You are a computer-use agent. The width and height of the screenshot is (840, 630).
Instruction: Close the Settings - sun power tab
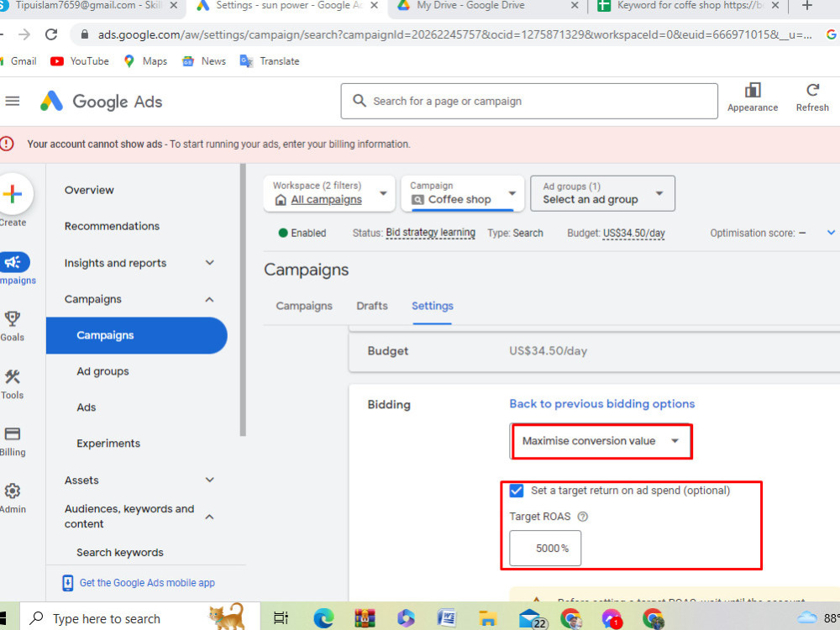(x=374, y=6)
